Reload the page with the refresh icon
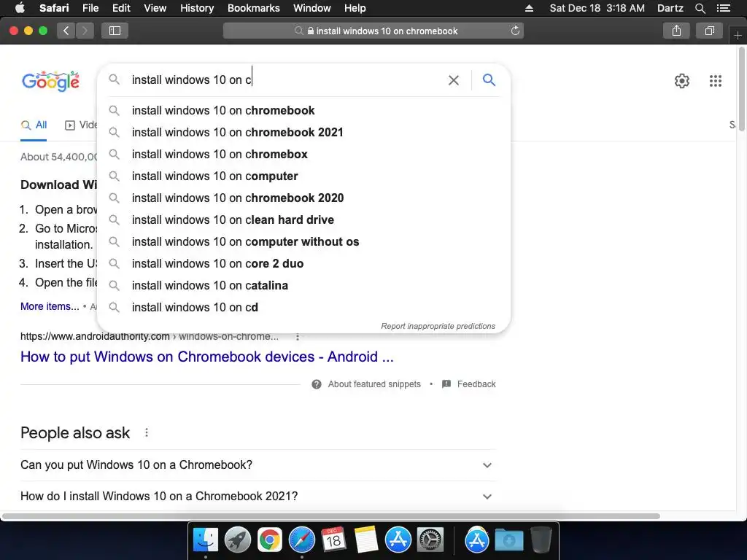The image size is (747, 560). coord(515,31)
